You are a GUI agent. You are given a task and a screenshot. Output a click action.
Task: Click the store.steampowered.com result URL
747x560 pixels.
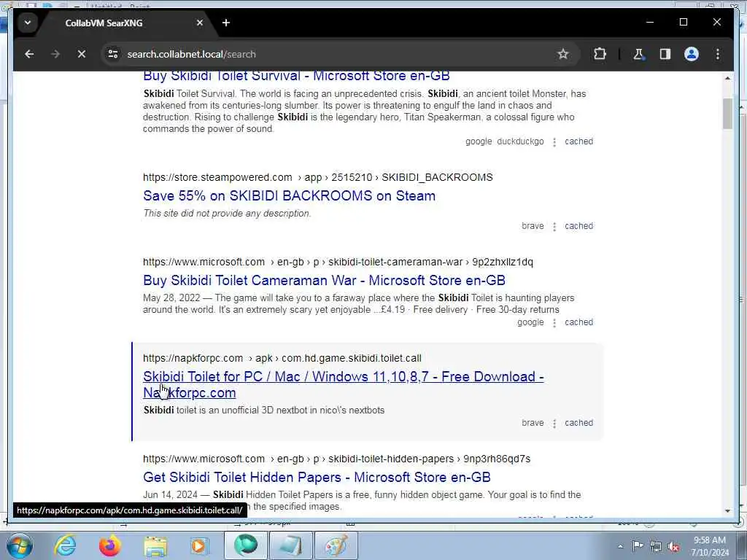point(318,178)
